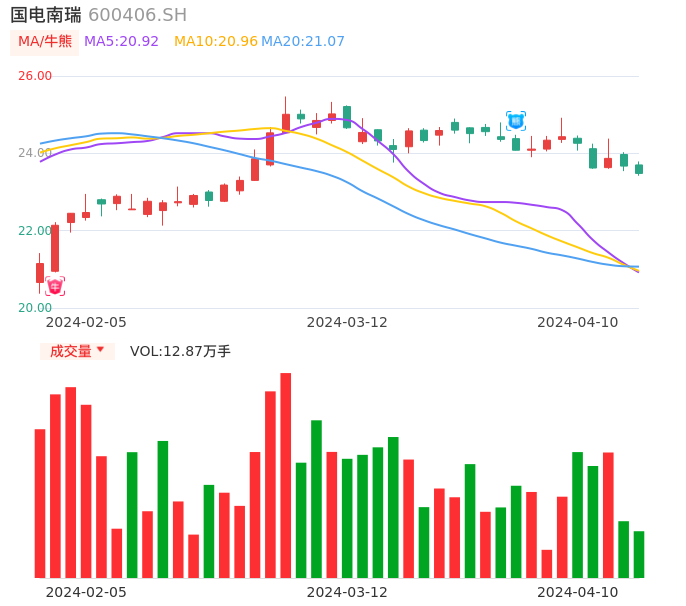Click the 2024-04-10 date under volume chart
686x606 pixels.
pos(578,593)
